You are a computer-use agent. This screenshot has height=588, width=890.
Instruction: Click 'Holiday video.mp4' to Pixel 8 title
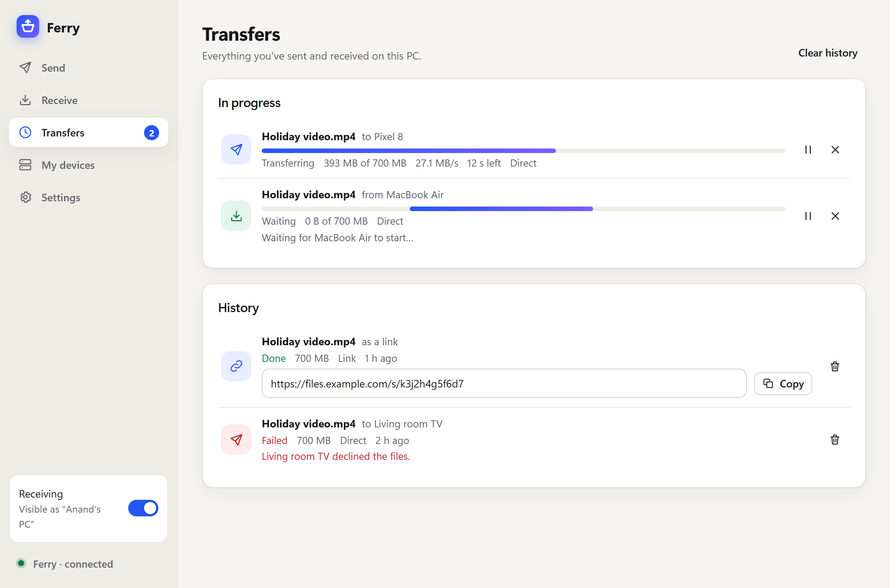tap(308, 137)
